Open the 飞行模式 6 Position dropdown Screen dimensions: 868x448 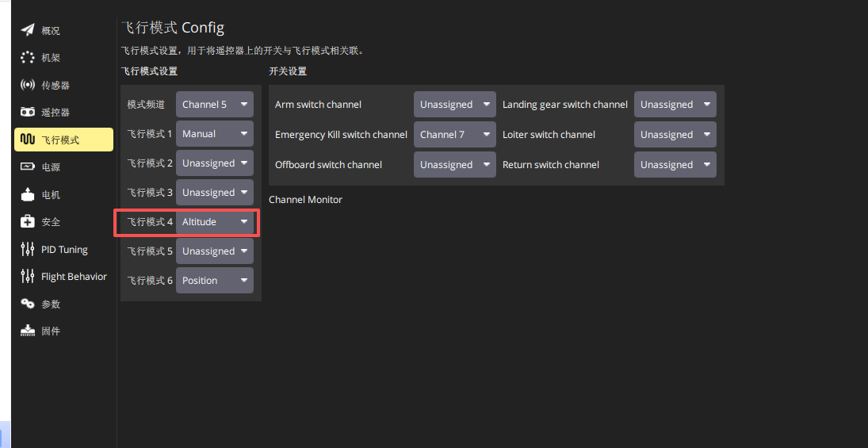point(215,280)
